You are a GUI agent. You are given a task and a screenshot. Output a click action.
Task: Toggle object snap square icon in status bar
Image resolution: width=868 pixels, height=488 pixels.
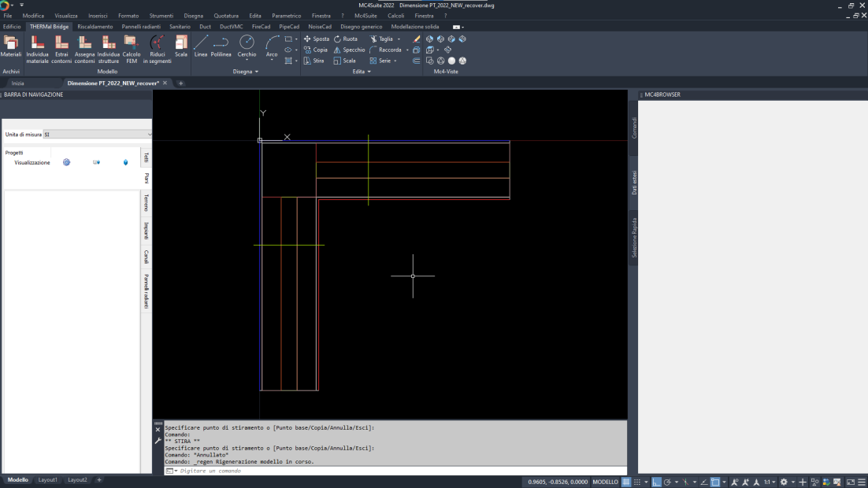tap(715, 482)
